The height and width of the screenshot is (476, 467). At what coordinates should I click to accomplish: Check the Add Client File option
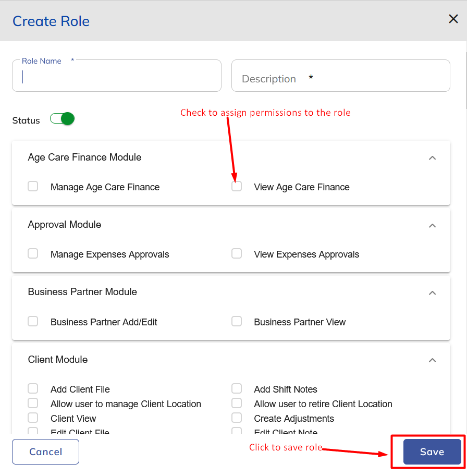point(33,389)
